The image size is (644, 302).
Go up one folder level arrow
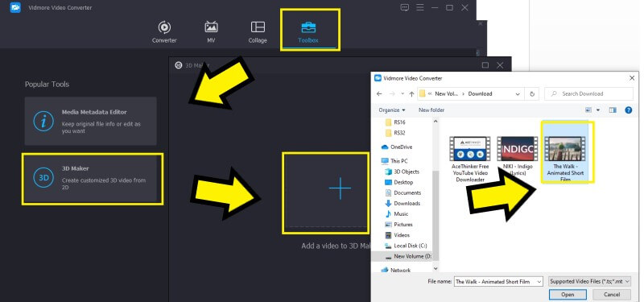pyautogui.click(x=411, y=93)
